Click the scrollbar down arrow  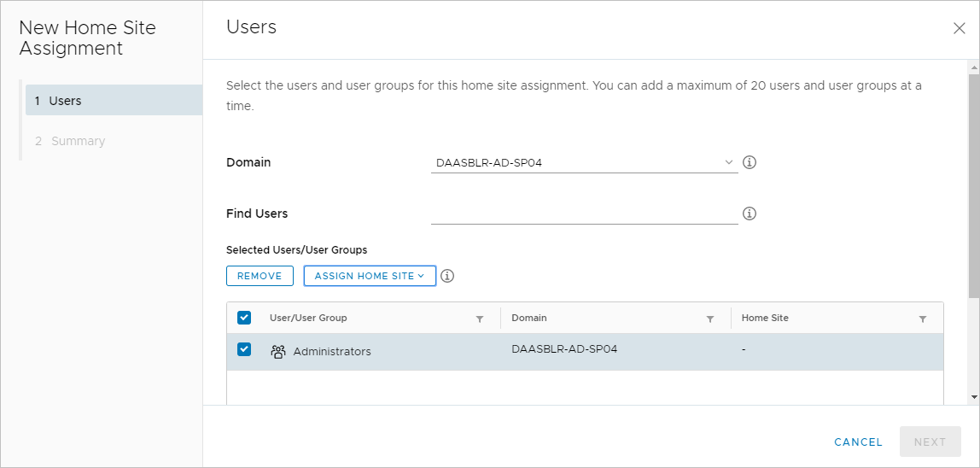[x=973, y=397]
